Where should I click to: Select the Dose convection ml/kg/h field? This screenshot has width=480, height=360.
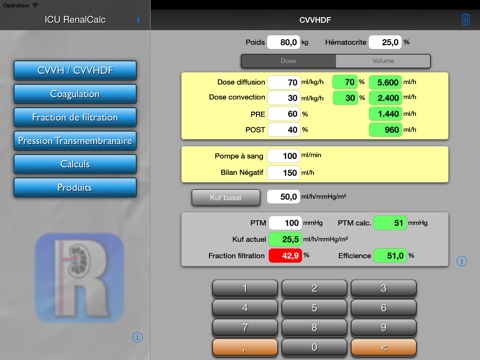coord(284,98)
